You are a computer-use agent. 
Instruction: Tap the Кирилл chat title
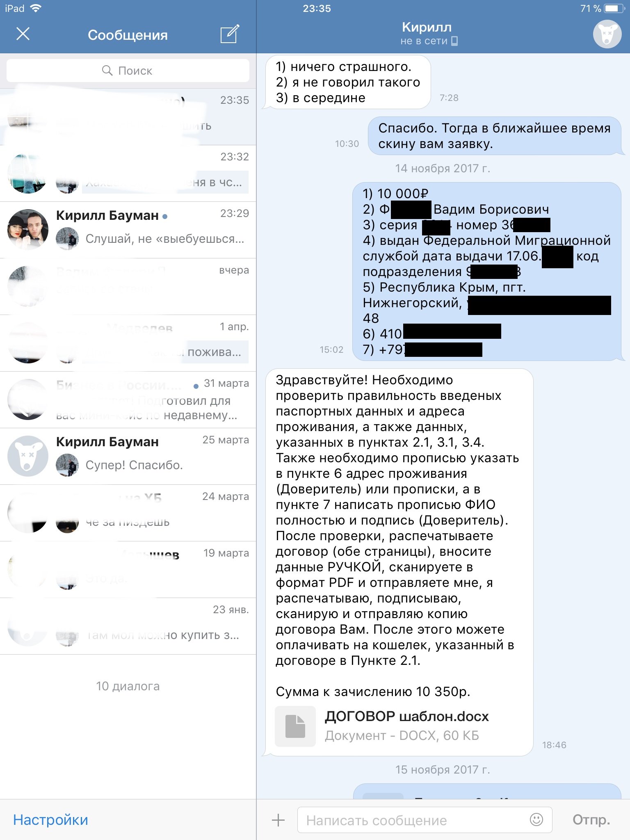tap(427, 27)
